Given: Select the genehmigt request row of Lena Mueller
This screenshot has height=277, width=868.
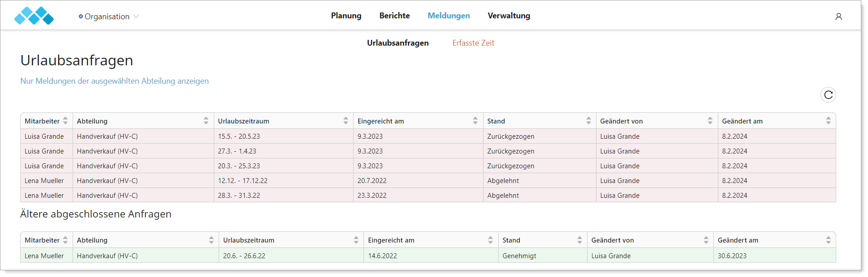Looking at the screenshot, I should pos(428,256).
